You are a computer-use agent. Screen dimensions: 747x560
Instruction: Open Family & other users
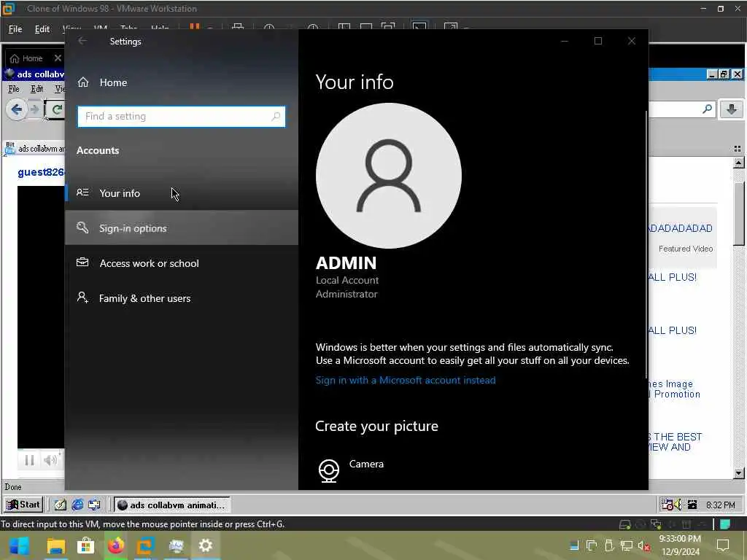point(182,298)
